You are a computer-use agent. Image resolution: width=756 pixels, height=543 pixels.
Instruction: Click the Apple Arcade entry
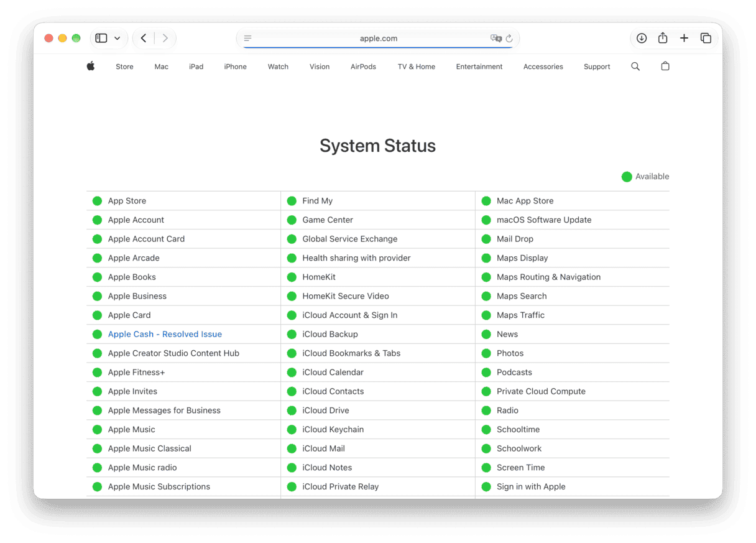(x=134, y=258)
